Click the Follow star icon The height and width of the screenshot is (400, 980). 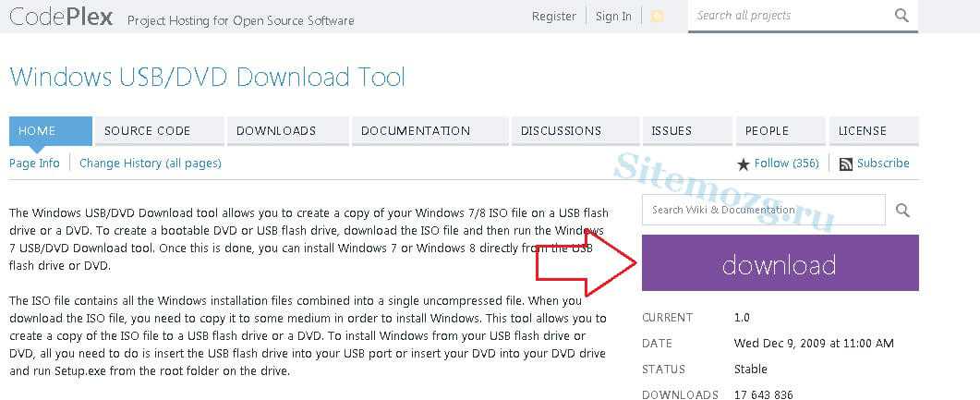pyautogui.click(x=744, y=164)
